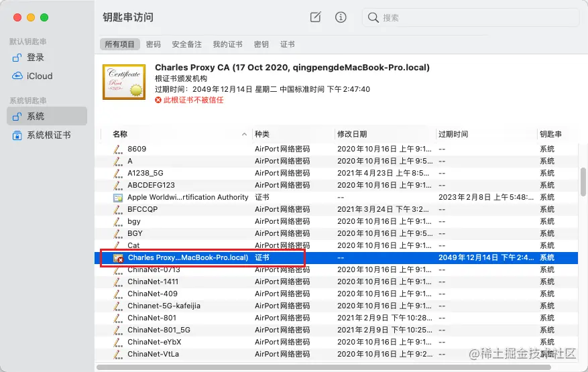588x372 pixels.
Task: Select the Charles Proxy...MacBook-Pro.local) row
Action: (x=336, y=257)
